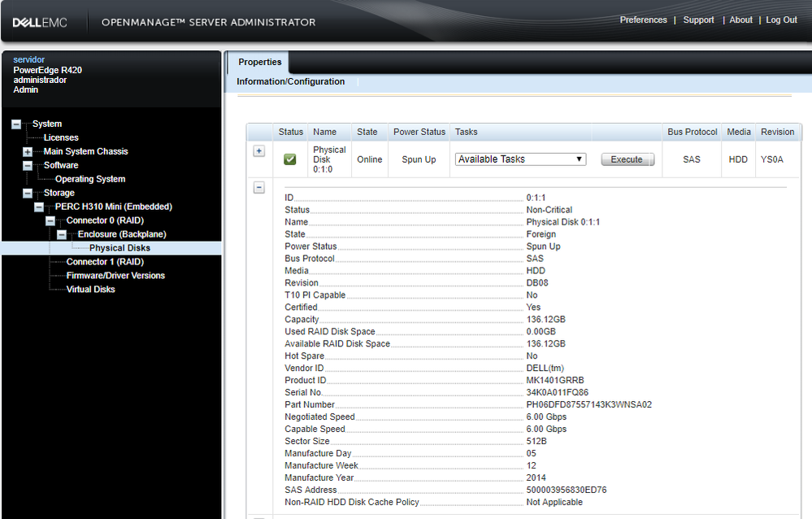Select Storage tree item
The width and height of the screenshot is (812, 519).
point(59,193)
